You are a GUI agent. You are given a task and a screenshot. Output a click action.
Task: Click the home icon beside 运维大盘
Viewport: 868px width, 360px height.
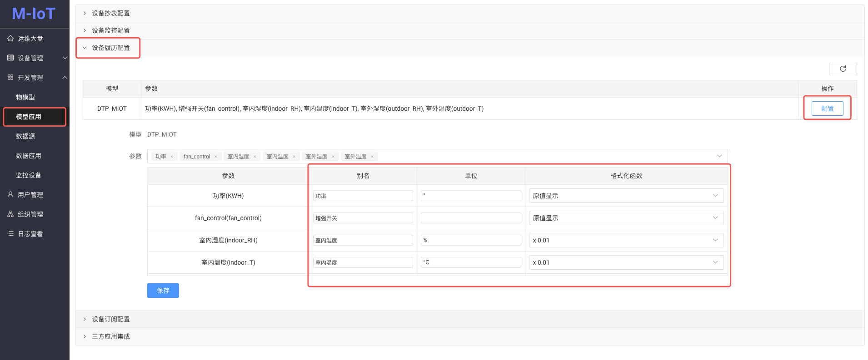pos(10,39)
